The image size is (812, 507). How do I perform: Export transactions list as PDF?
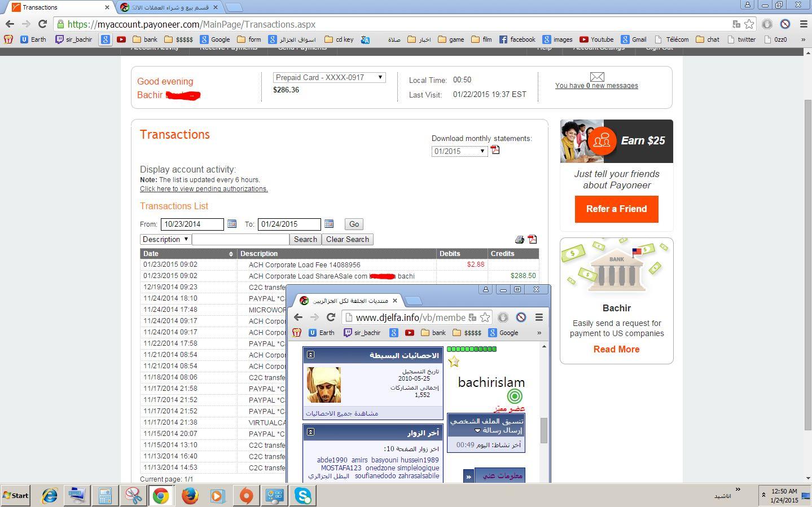[532, 240]
